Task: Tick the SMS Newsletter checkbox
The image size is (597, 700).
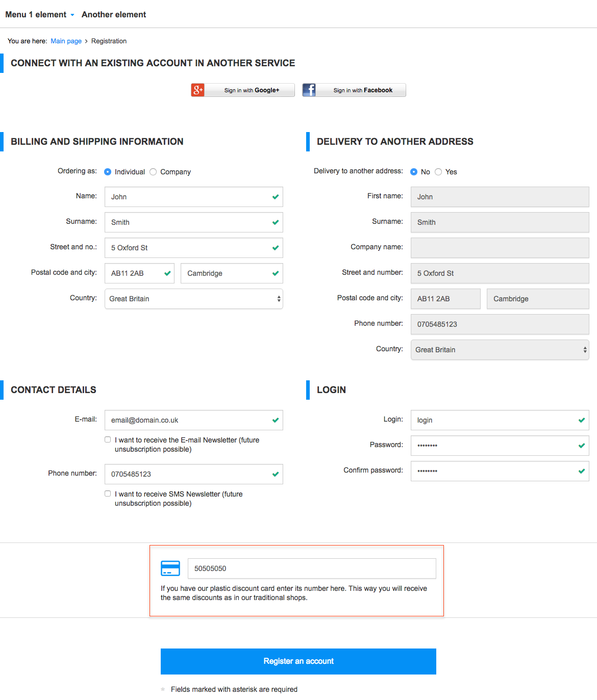Action: click(108, 494)
